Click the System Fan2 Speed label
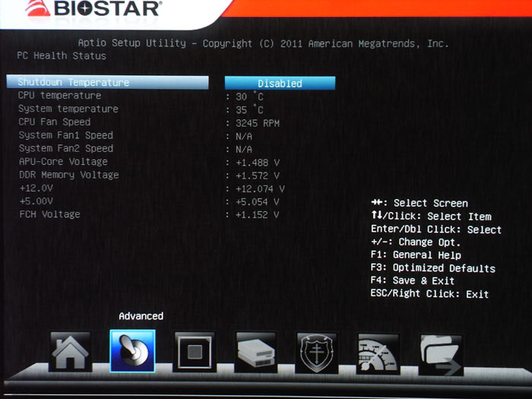Screen dimensions: 532x399 66,148
